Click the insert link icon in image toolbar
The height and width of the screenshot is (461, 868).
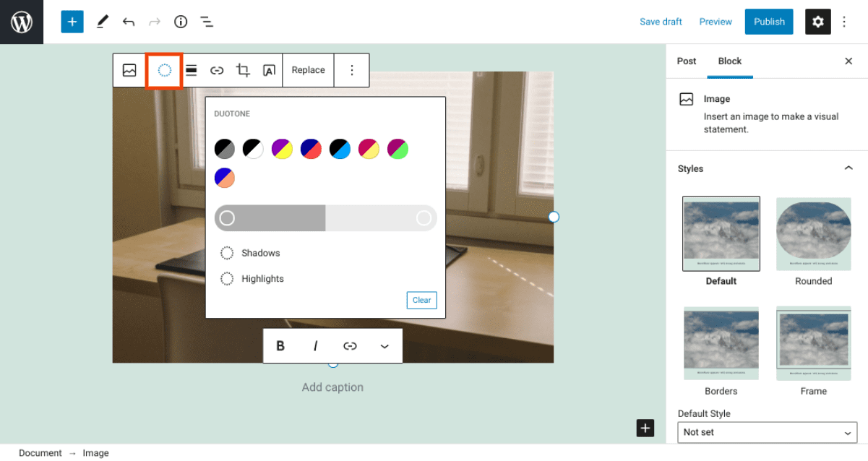pos(217,70)
